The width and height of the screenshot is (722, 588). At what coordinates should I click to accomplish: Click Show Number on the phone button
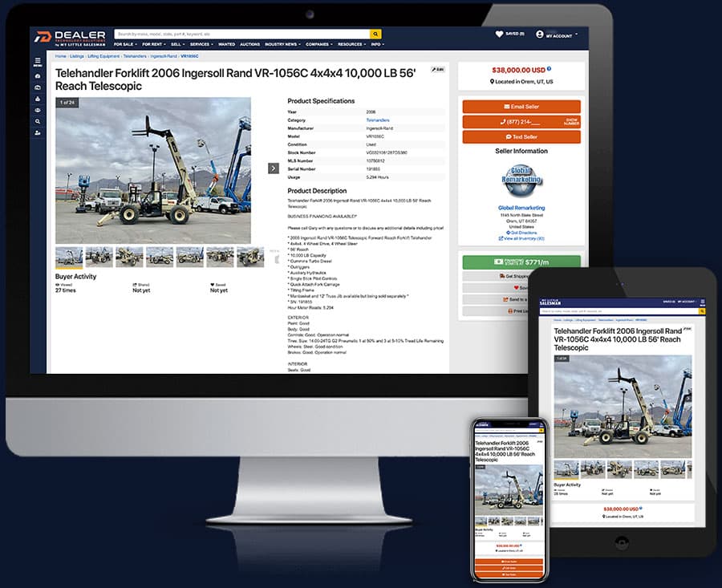(571, 122)
